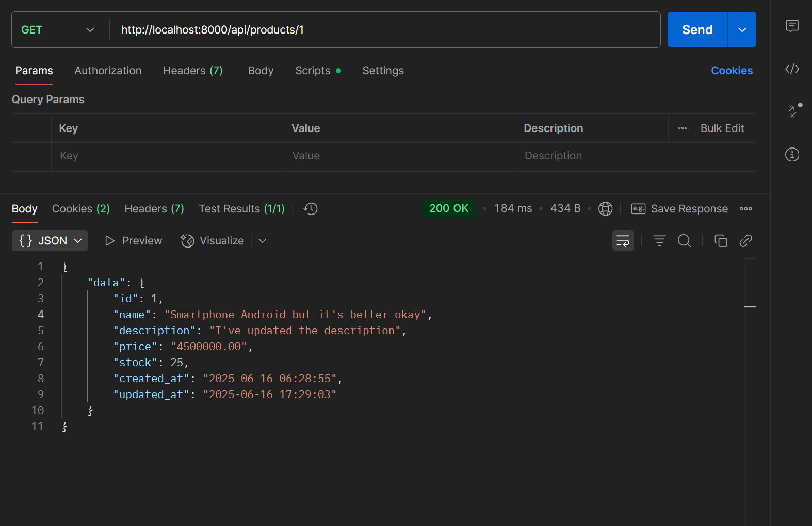Click the network globe icon

point(605,209)
